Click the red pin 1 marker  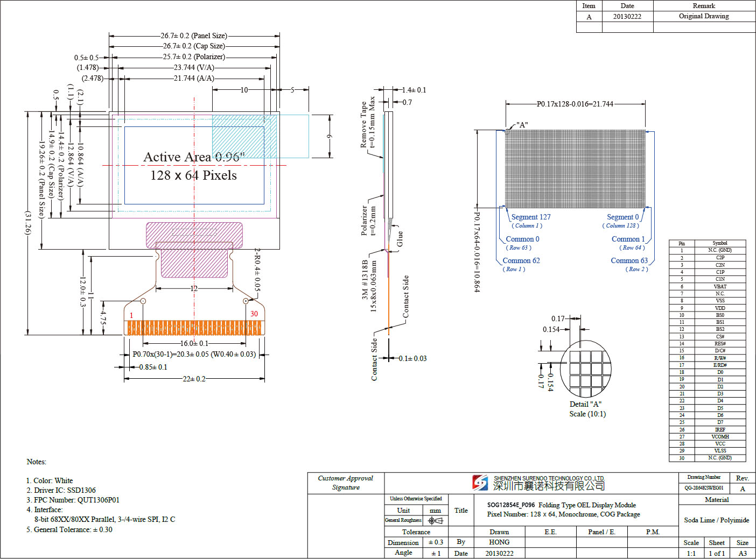(131, 315)
